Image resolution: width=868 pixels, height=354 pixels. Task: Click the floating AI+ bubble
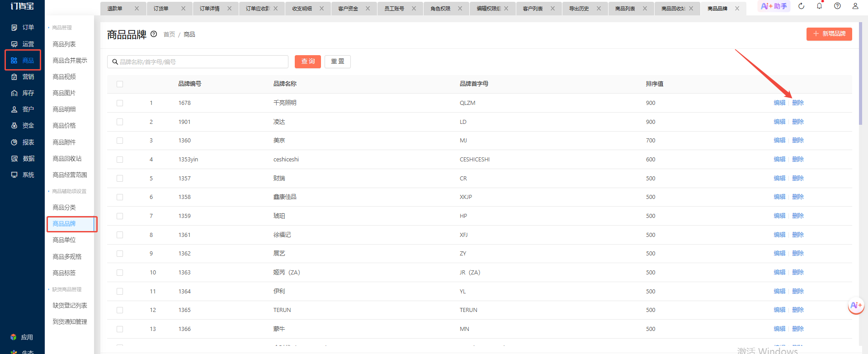point(856,306)
